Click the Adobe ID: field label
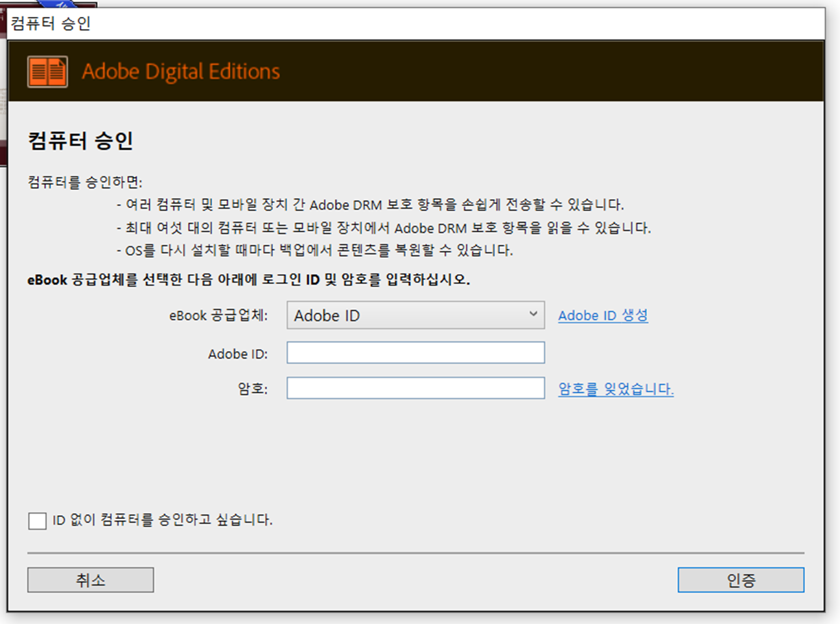The height and width of the screenshot is (624, 840). click(x=238, y=354)
